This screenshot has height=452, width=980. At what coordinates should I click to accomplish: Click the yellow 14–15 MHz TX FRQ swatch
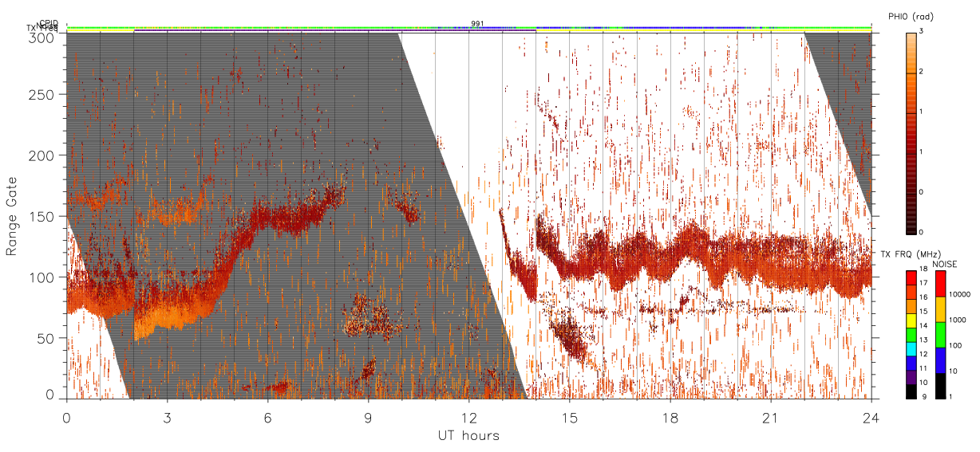coord(911,320)
